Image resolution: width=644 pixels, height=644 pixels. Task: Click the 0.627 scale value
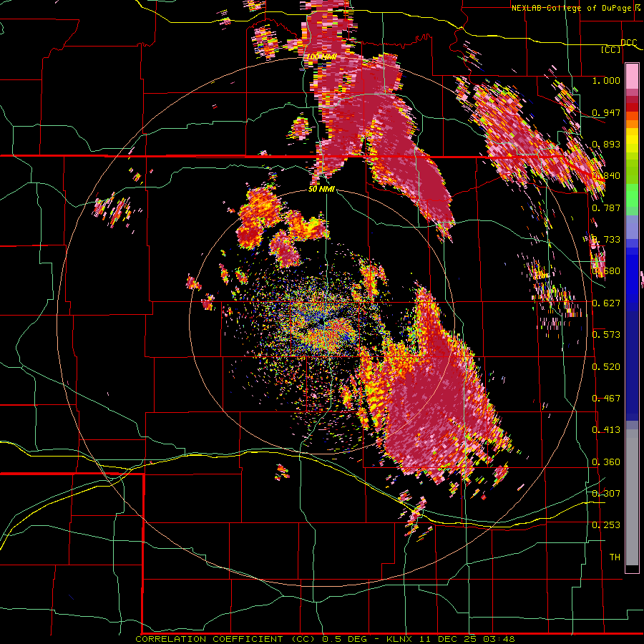[x=606, y=303]
